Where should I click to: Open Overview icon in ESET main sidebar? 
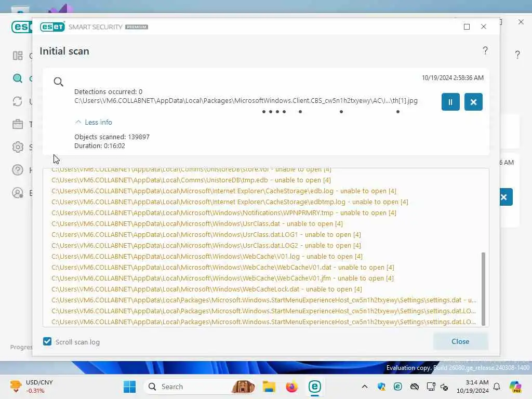18,55
